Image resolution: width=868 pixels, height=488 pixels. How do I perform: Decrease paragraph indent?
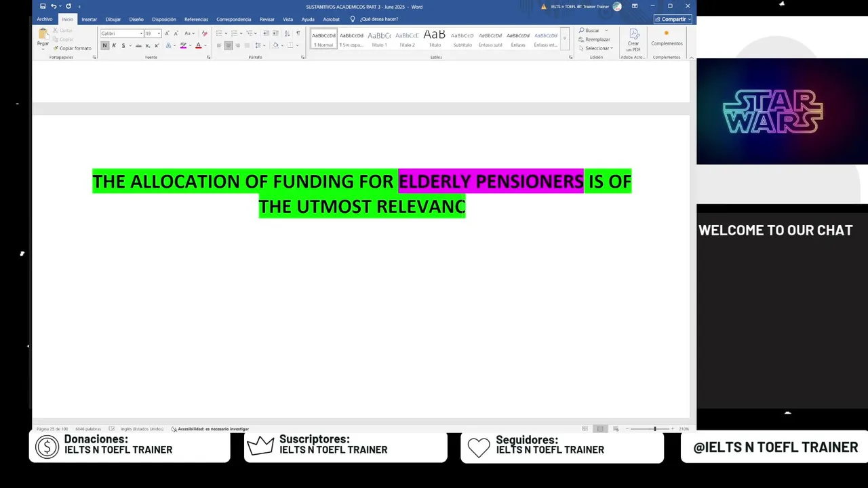coord(266,33)
